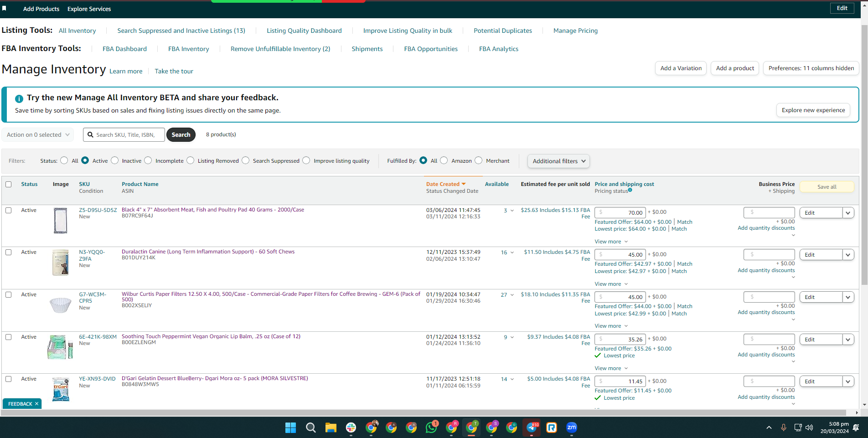
Task: Tick the checkbox for SKU 6E-421K-98XM
Action: [x=9, y=337]
